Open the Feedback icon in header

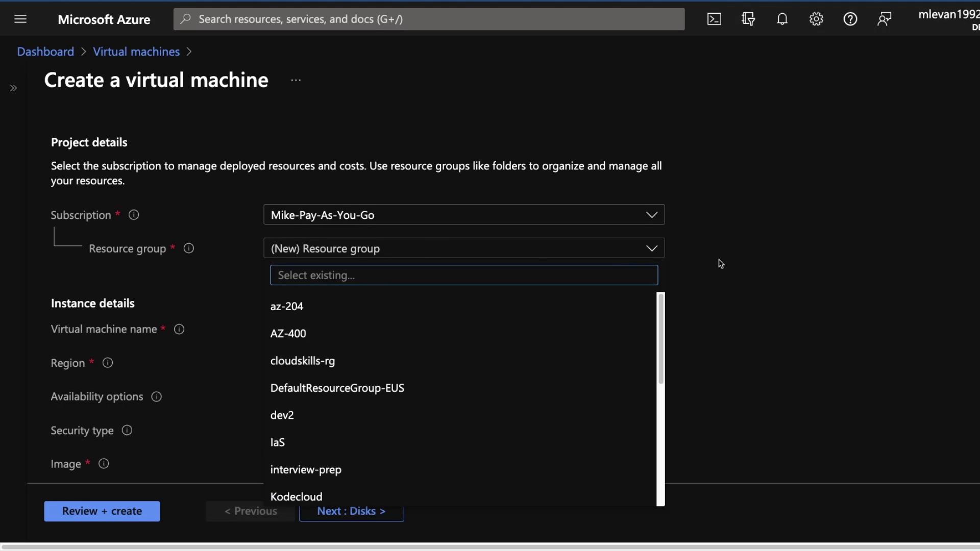pos(884,19)
